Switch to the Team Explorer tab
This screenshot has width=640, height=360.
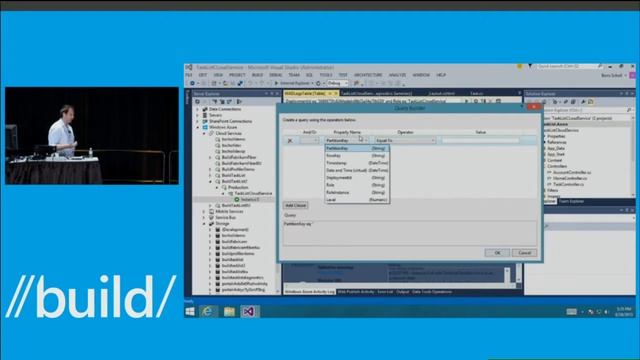pos(571,201)
